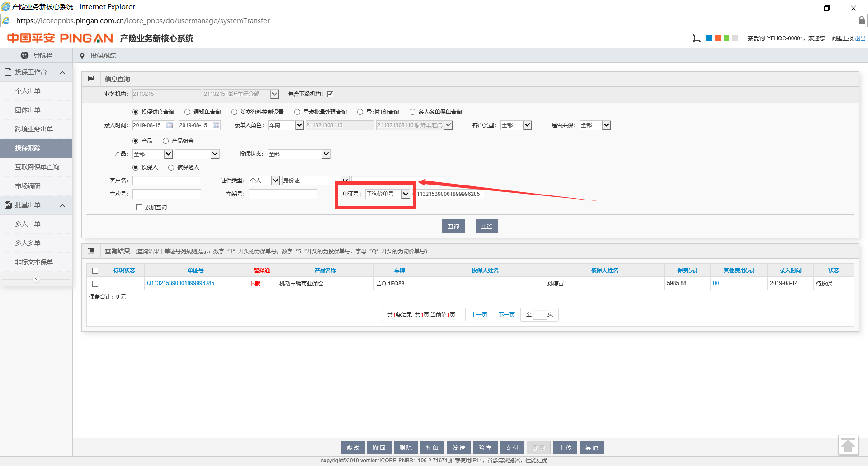
Task: Click the red 下载 link in results
Action: (x=255, y=284)
